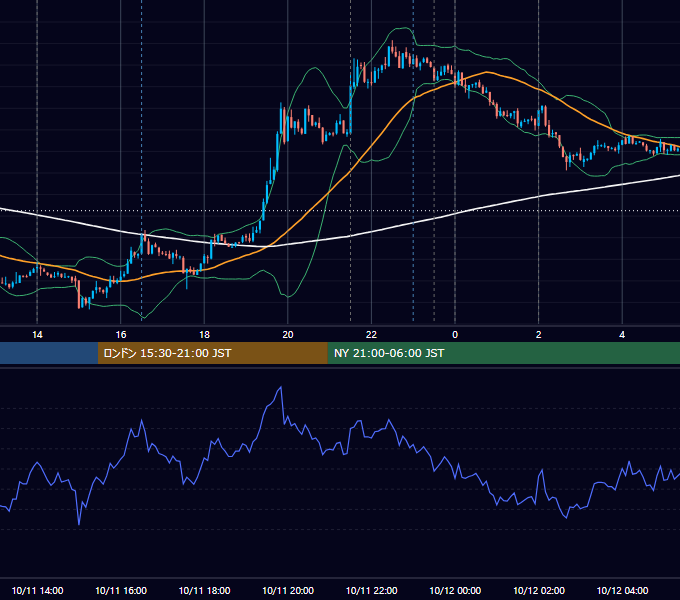Click the hour label 4 on the price chart axis
Image resolution: width=680 pixels, height=600 pixels.
coord(622,335)
